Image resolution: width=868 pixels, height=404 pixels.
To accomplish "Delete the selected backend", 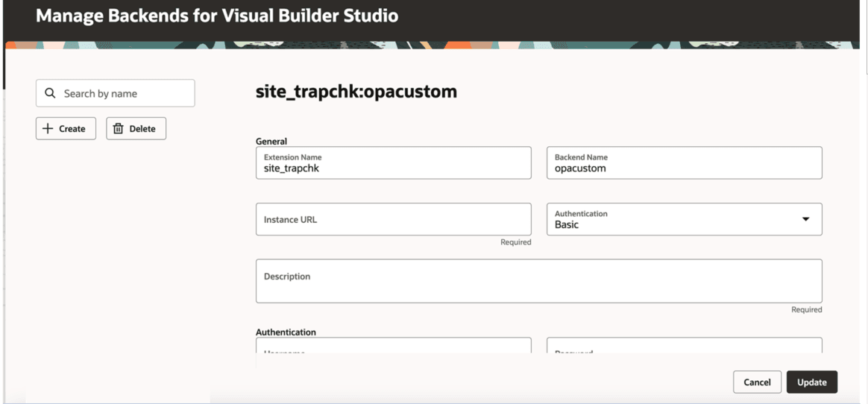I will pos(136,128).
